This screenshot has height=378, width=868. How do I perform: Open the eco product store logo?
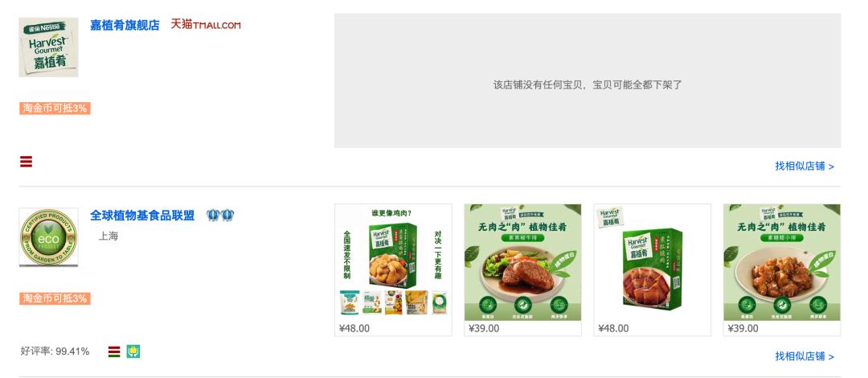click(x=49, y=237)
